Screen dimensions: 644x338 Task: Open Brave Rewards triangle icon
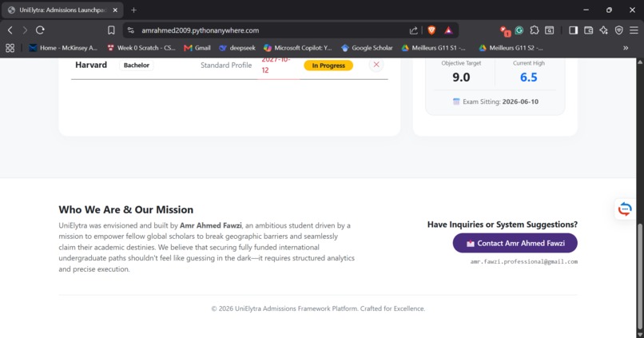[448, 30]
